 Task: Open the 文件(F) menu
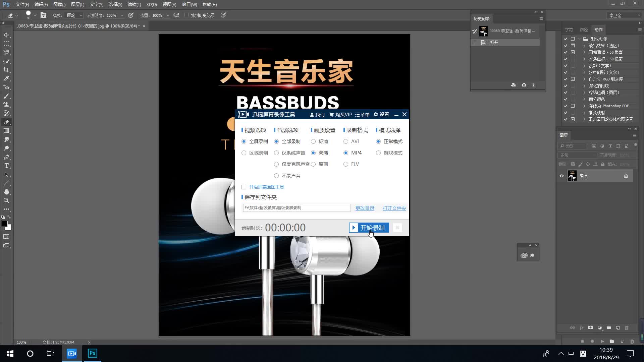(x=22, y=4)
